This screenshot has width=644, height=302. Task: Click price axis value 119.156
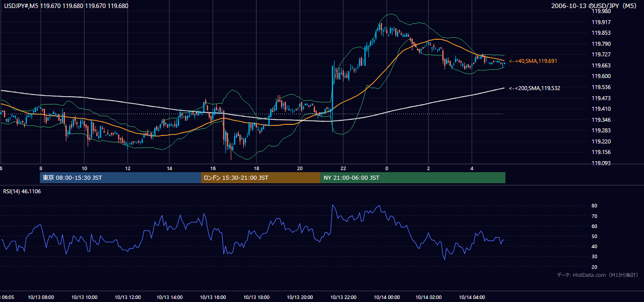(601, 153)
